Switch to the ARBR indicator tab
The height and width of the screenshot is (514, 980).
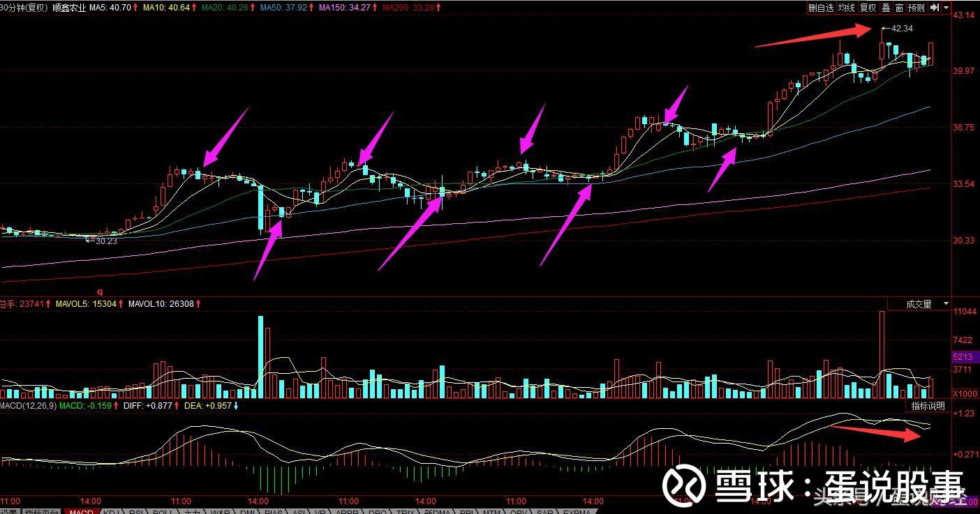345,511
